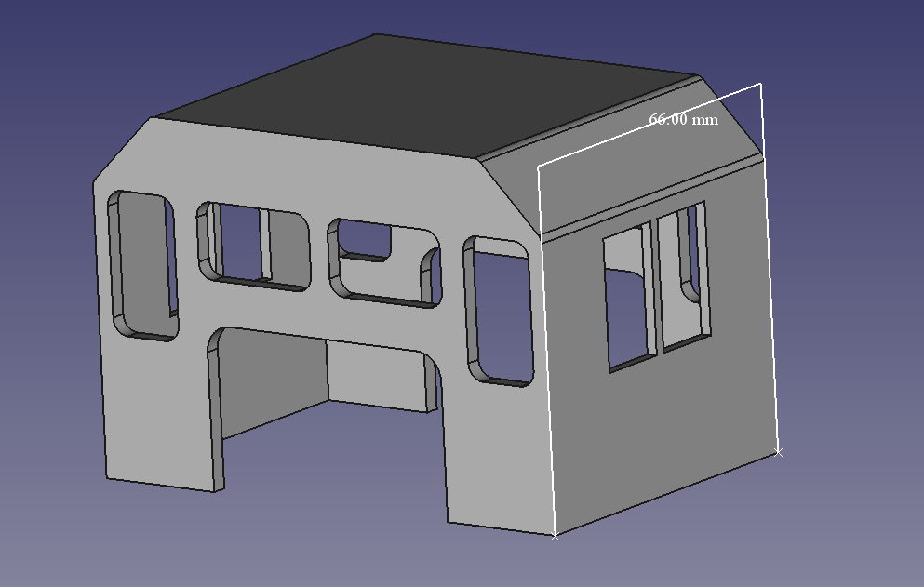924x587 pixels.
Task: Select the 66.00 mm dimension label
Action: click(x=684, y=120)
